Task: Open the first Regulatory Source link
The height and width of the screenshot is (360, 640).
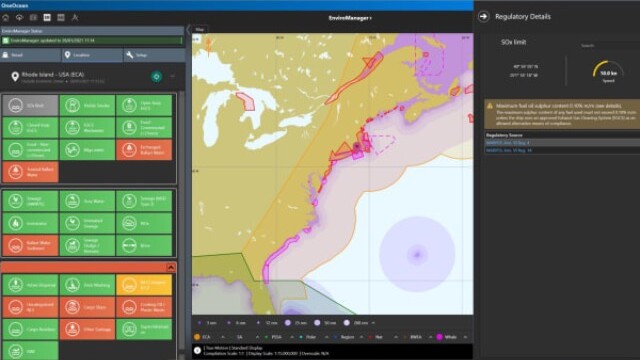Action: 507,143
